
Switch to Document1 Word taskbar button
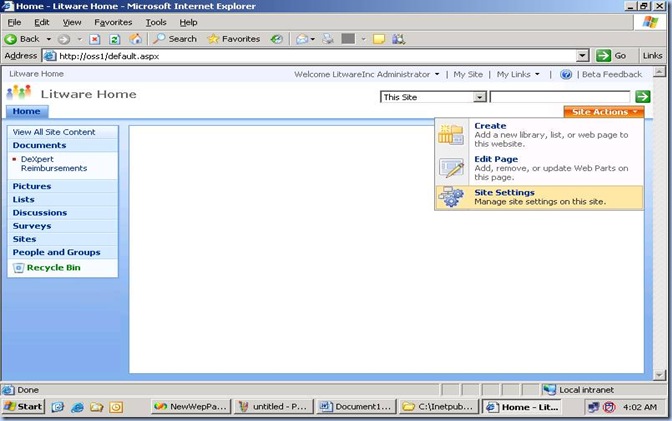[x=356, y=407]
